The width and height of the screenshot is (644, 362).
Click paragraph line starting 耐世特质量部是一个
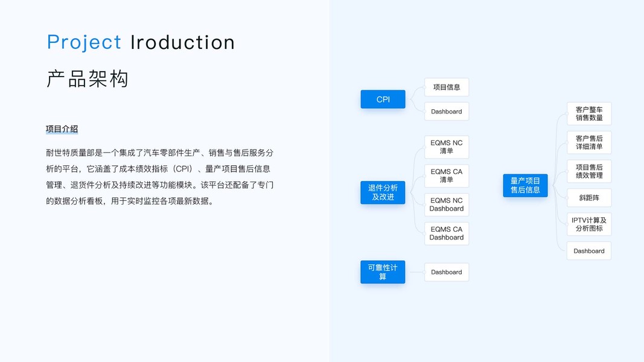point(160,153)
